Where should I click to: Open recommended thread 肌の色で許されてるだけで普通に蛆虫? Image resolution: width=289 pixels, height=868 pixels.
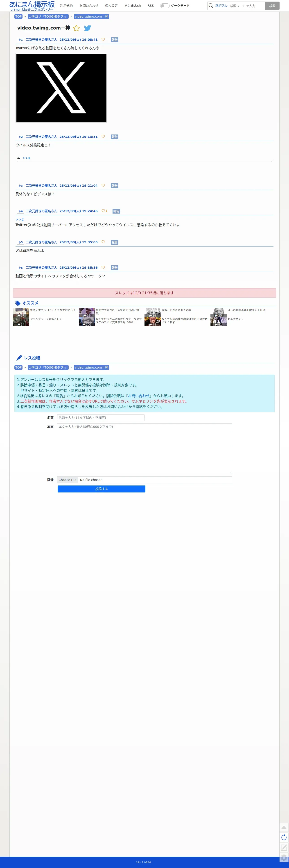pos(118,312)
